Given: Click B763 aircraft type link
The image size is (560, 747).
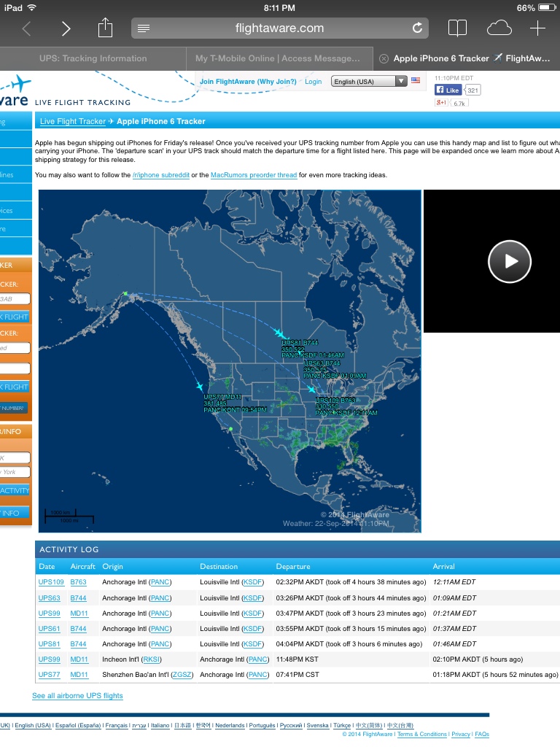Looking at the screenshot, I should 79,582.
